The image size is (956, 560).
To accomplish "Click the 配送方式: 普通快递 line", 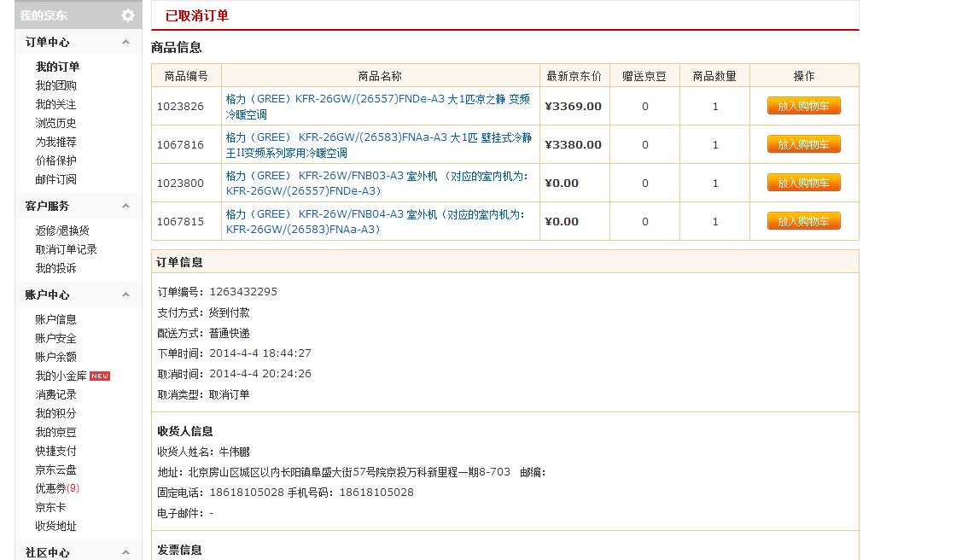I will [x=204, y=334].
